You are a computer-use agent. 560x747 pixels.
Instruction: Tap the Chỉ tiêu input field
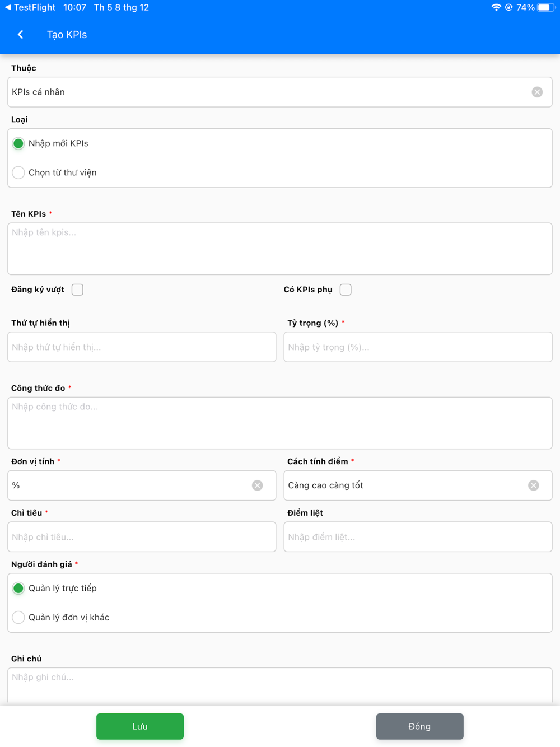(x=142, y=537)
